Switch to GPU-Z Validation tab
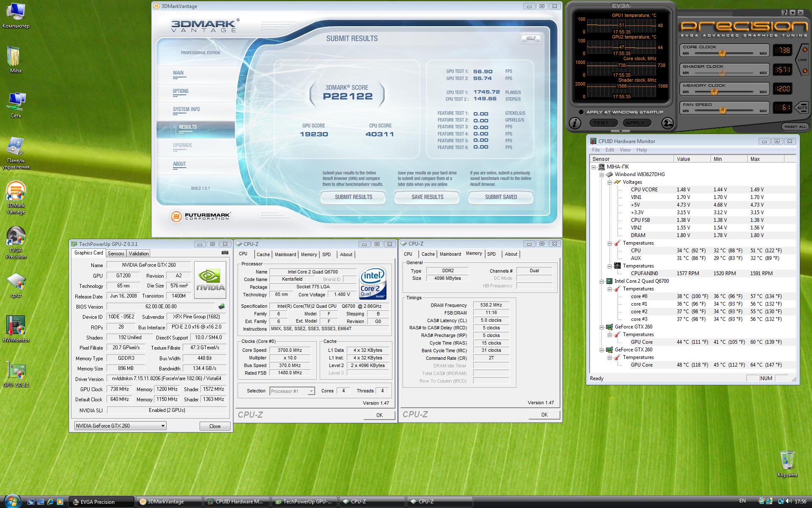 (x=139, y=254)
